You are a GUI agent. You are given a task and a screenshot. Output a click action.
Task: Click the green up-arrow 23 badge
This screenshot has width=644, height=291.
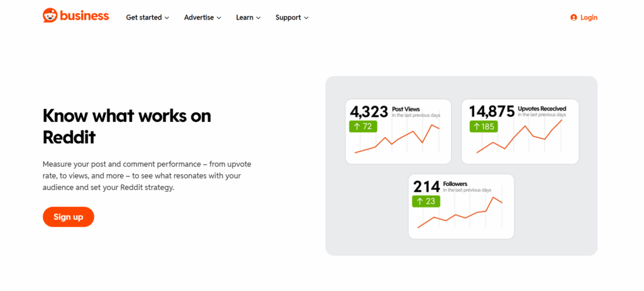click(x=426, y=201)
